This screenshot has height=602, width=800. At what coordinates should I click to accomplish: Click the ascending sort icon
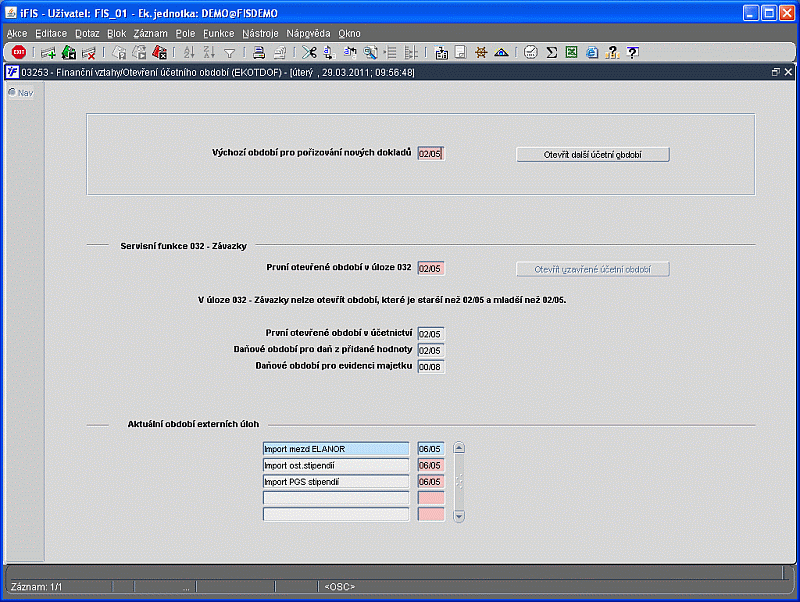189,52
